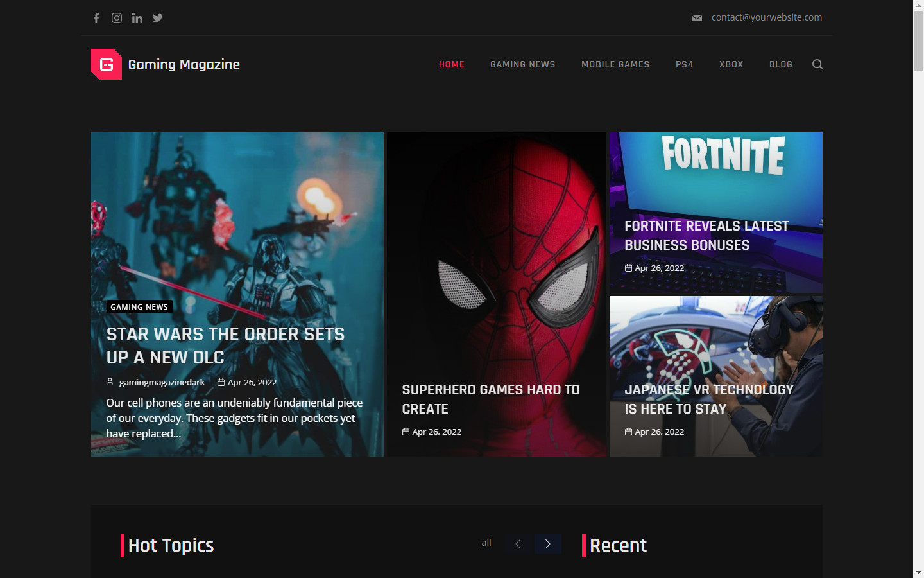
Task: Click the pink Gaming Magazine logo icon
Action: (x=107, y=64)
